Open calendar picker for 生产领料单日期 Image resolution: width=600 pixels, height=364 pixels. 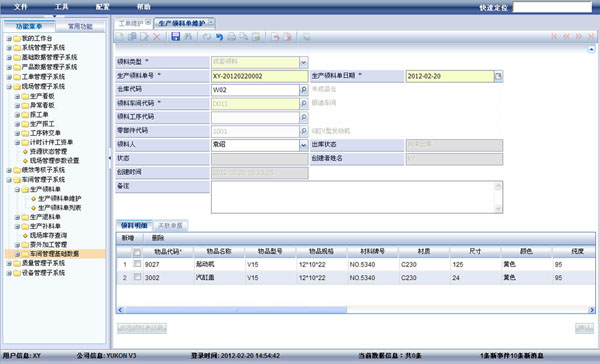click(x=498, y=76)
